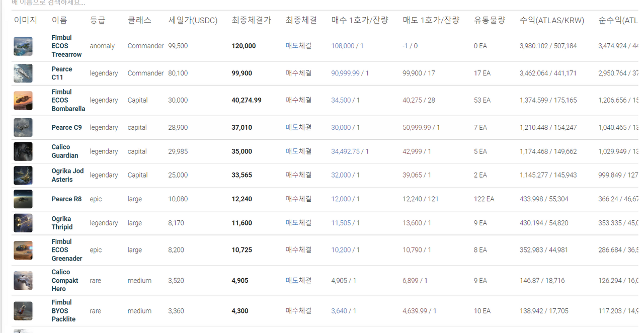Select the Pearce R8 ship thumbnail
Image resolution: width=644 pixels, height=333 pixels.
pyautogui.click(x=23, y=199)
